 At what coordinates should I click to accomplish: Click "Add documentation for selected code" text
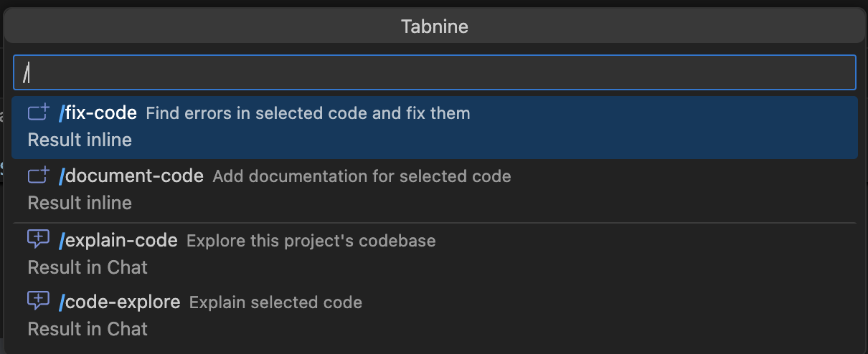[x=362, y=176]
